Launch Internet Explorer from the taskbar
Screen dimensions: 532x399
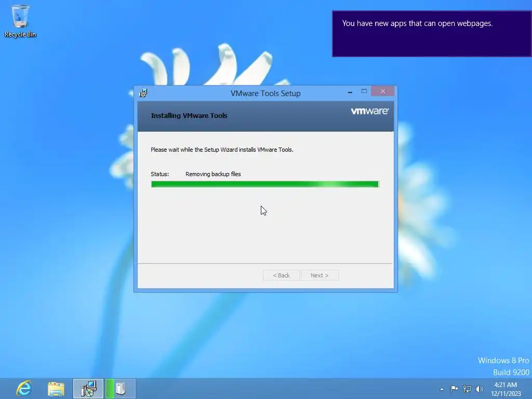tap(24, 389)
